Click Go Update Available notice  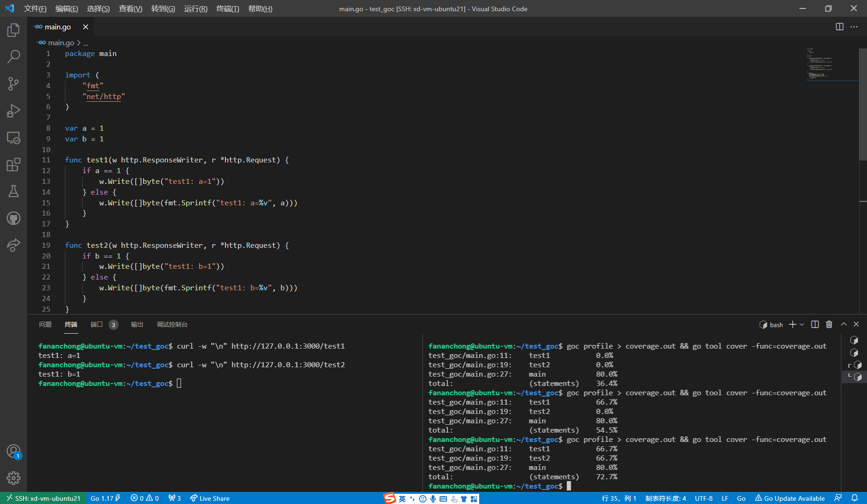tap(790, 498)
